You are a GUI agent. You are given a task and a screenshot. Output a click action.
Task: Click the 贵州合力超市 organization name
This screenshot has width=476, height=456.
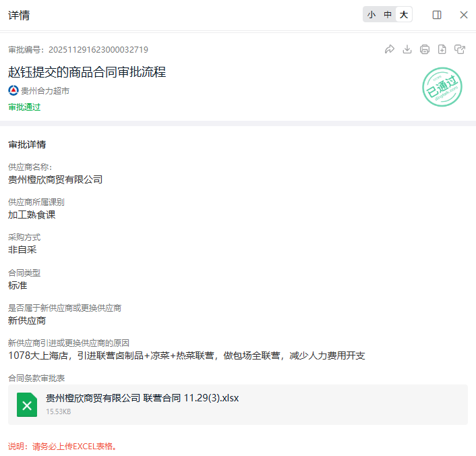pos(45,90)
